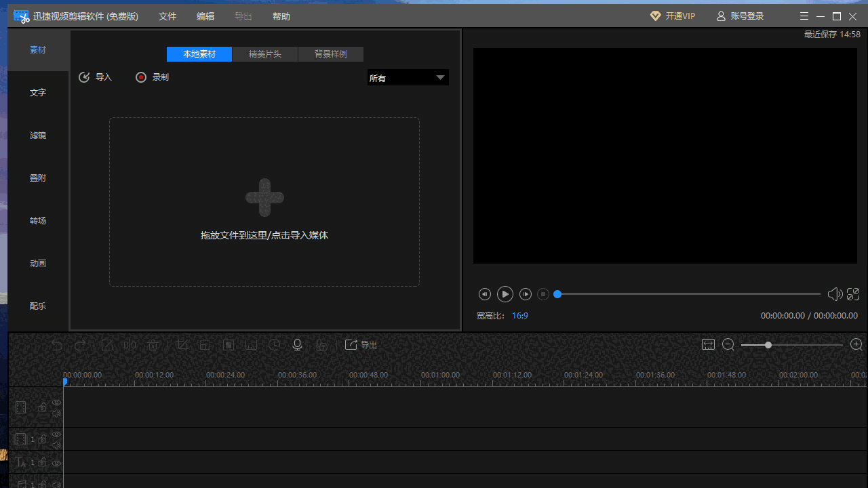The width and height of the screenshot is (868, 488).
Task: Toggle visibility eye on the text track
Action: point(57,464)
